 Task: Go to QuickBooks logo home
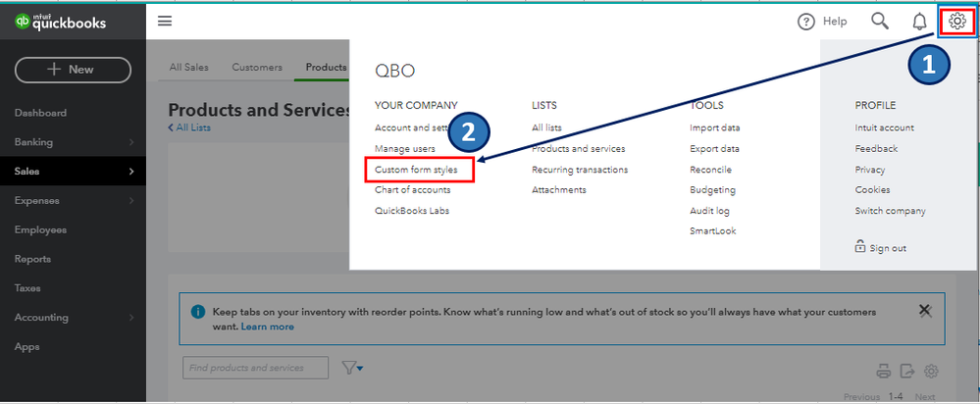coord(61,22)
